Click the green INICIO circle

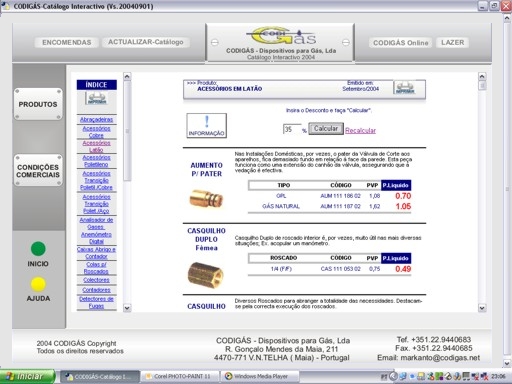click(x=38, y=249)
